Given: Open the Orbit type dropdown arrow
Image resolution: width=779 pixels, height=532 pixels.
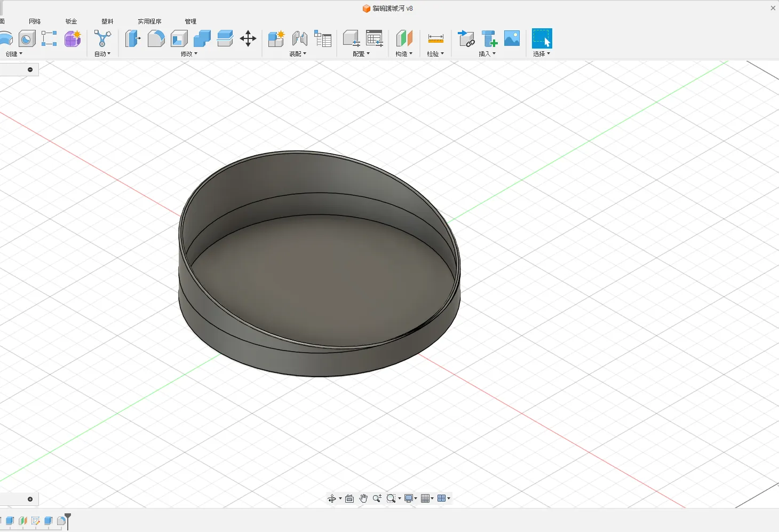Looking at the screenshot, I should click(x=340, y=498).
